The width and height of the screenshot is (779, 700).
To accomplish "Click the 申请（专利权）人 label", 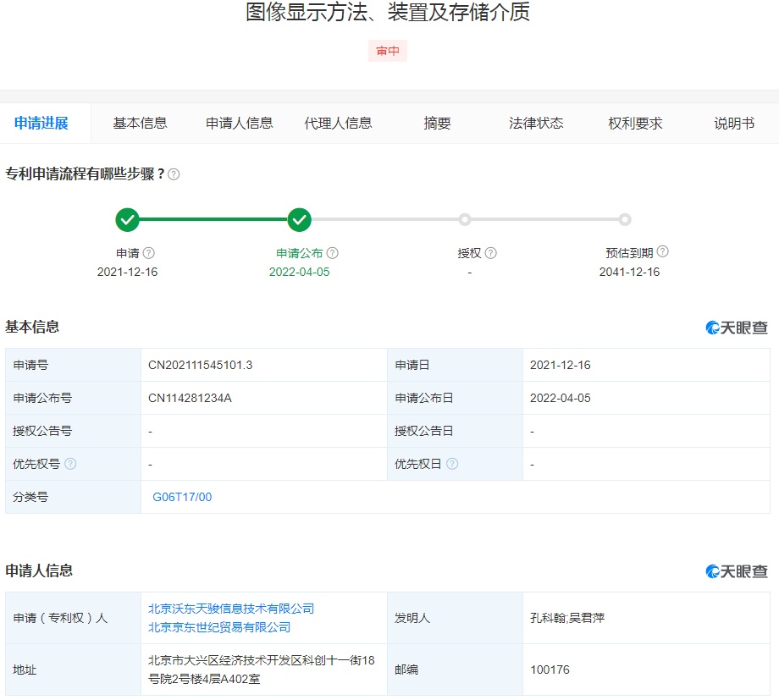I will click(x=60, y=618).
